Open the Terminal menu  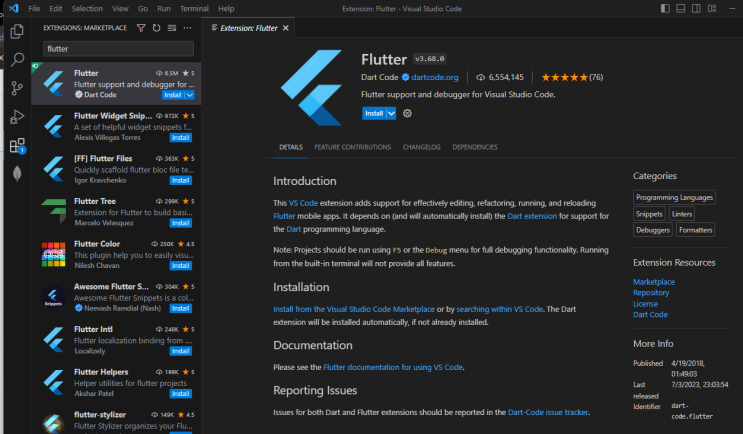(x=194, y=9)
